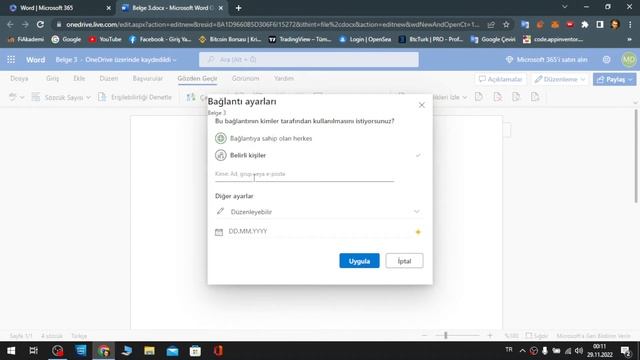Click the zoom slider handle

click(446, 336)
